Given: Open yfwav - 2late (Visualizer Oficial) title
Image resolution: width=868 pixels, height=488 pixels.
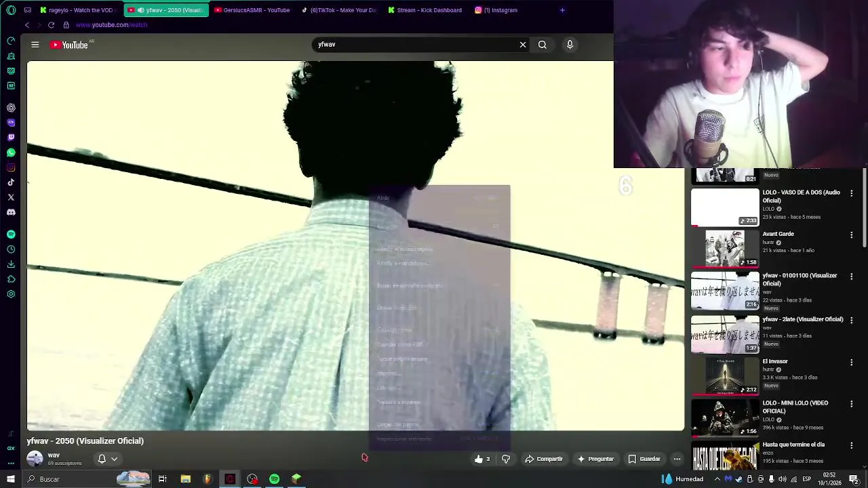Looking at the screenshot, I should coord(803,319).
